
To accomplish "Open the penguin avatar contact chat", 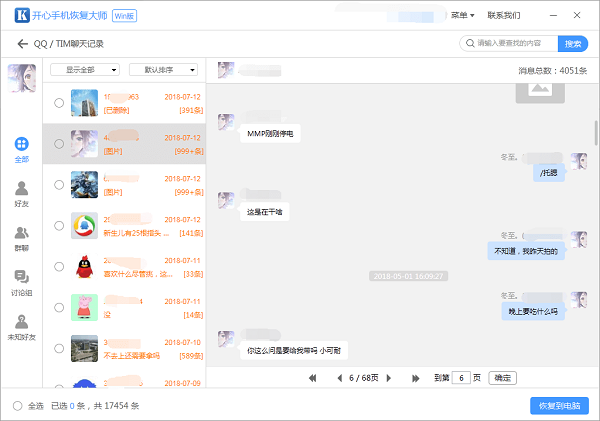I will [84, 267].
